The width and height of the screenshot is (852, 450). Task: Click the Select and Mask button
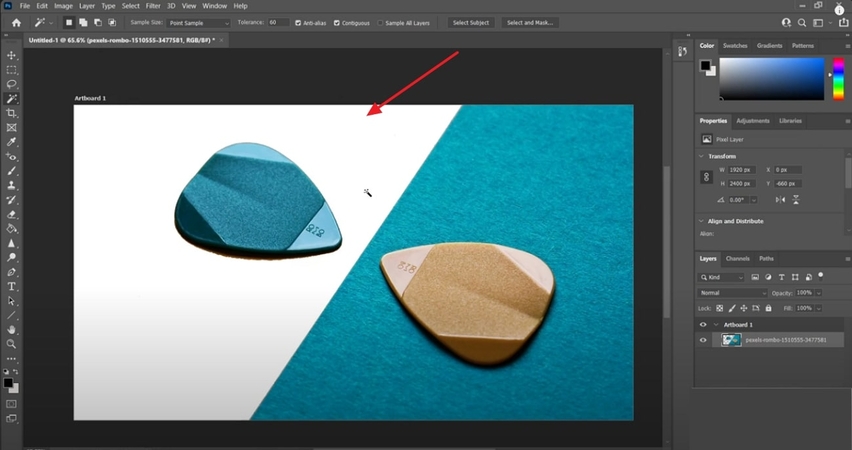click(531, 22)
